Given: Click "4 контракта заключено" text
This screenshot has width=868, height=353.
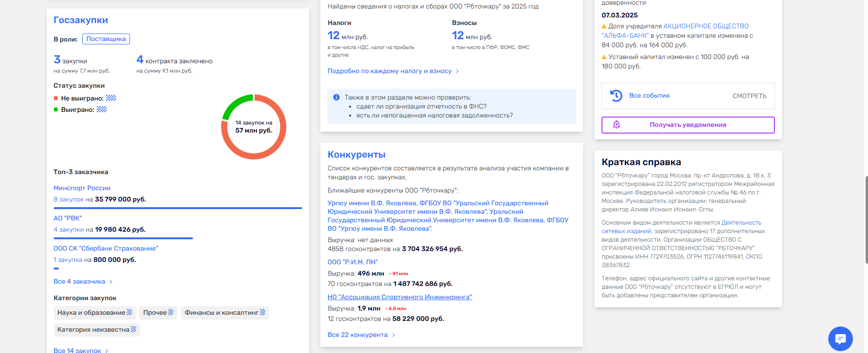Looking at the screenshot, I should [174, 60].
